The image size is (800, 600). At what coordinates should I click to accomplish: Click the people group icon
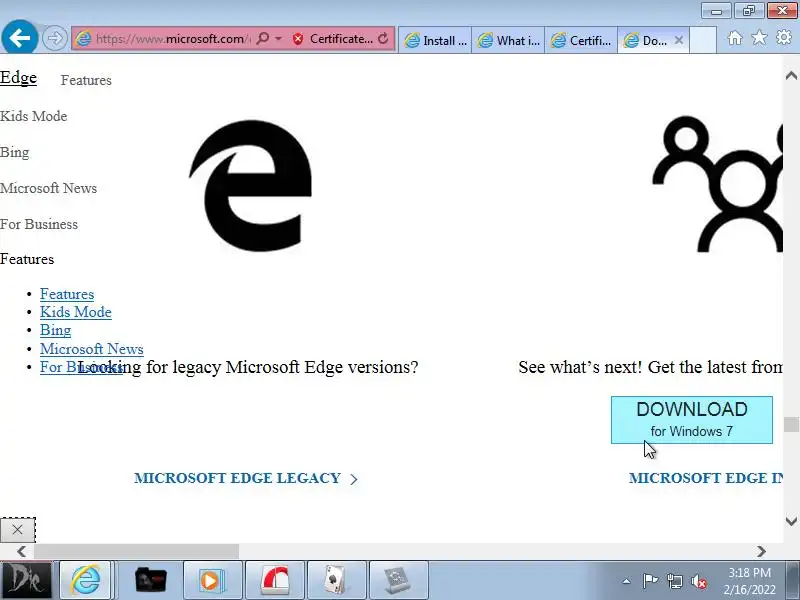(717, 184)
